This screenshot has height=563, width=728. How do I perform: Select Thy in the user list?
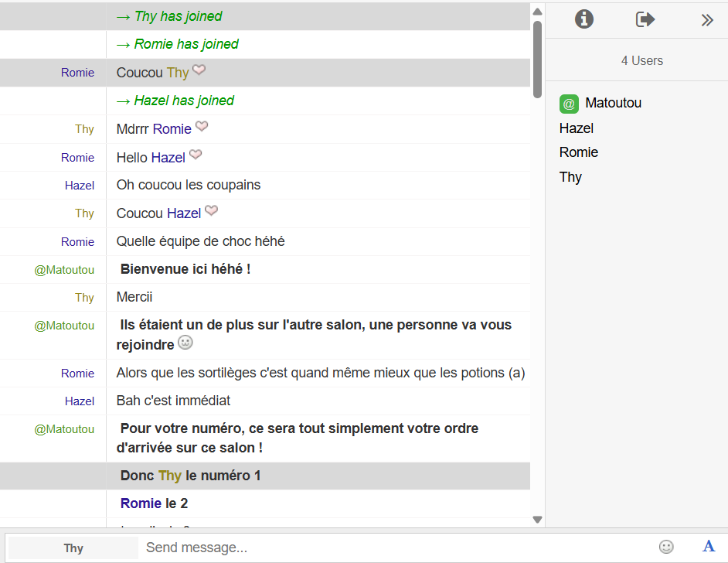tap(570, 177)
